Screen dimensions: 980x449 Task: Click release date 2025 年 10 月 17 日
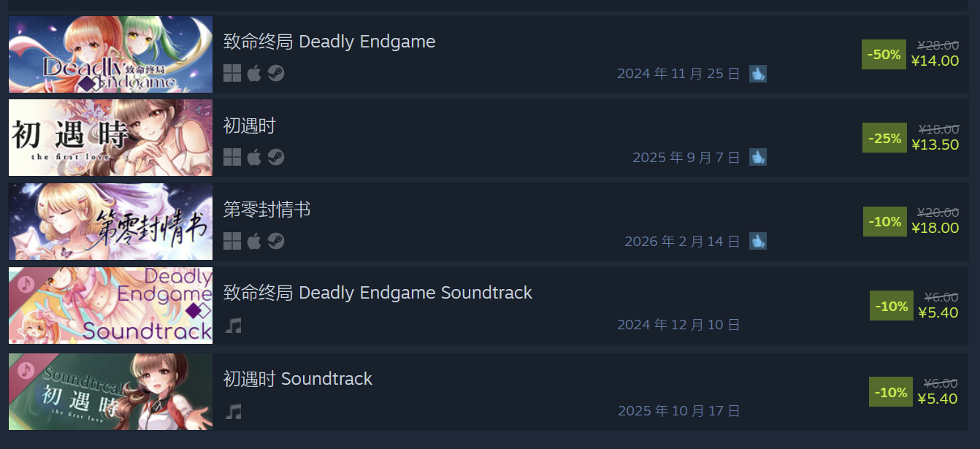(679, 411)
